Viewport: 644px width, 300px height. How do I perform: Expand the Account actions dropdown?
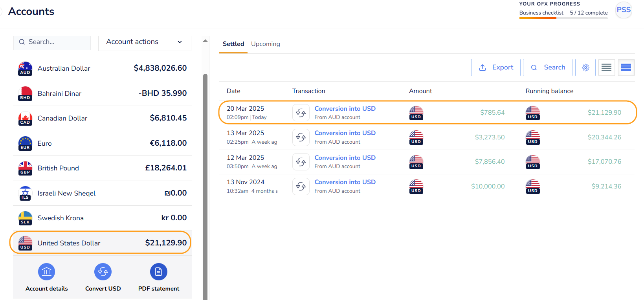[145, 42]
